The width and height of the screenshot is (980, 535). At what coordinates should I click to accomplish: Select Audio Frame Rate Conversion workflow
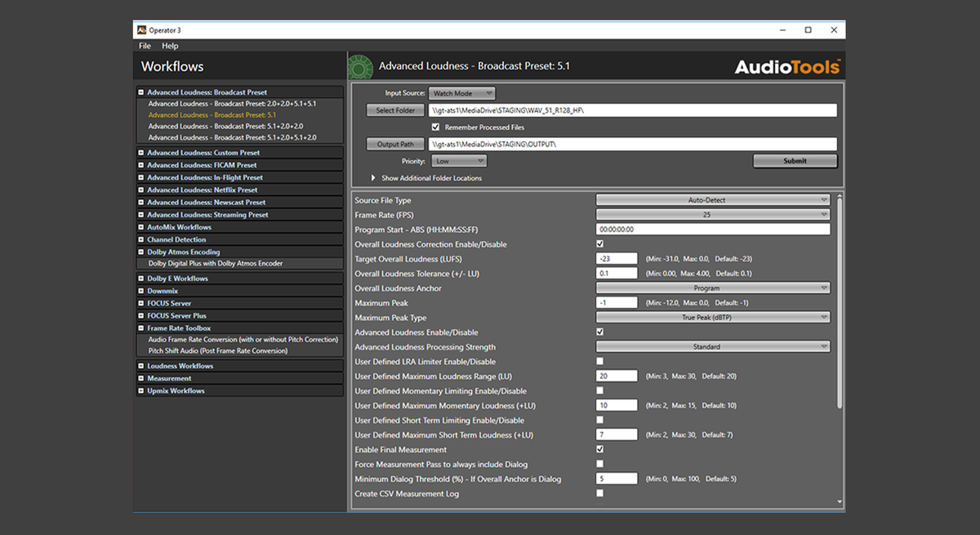point(243,339)
